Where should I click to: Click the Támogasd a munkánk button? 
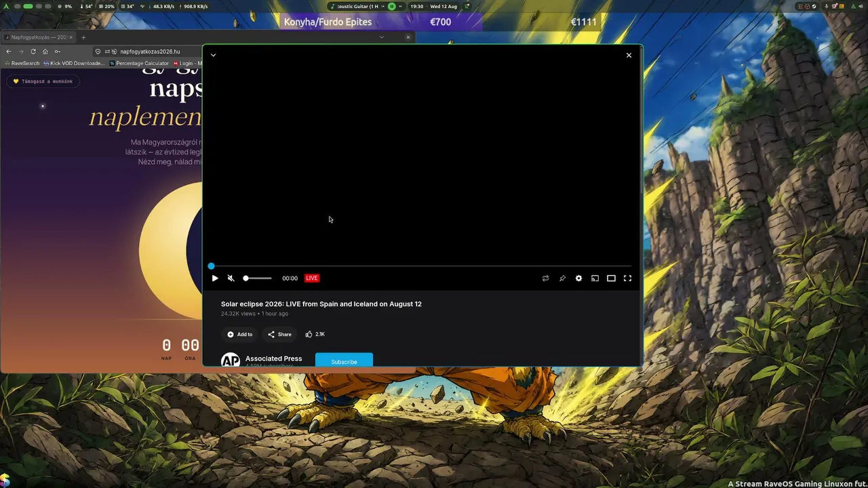tap(43, 81)
